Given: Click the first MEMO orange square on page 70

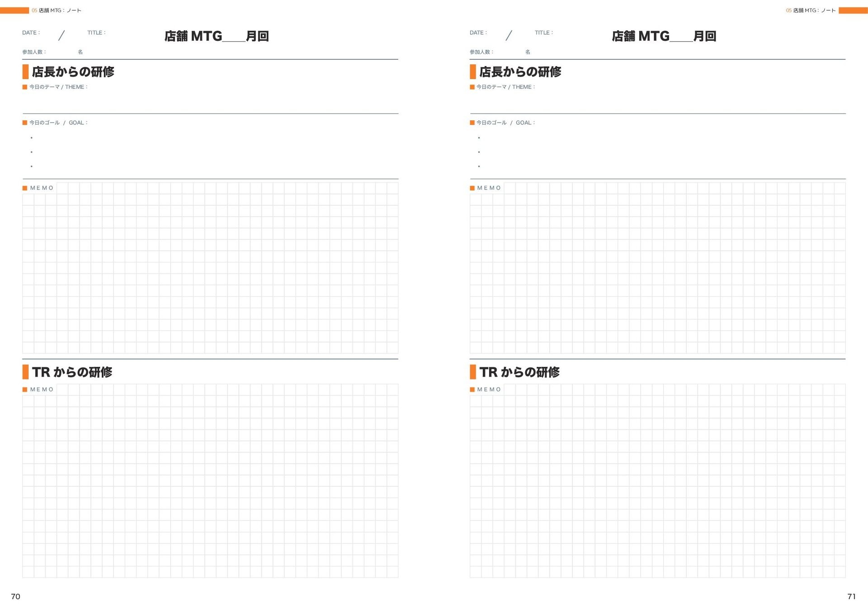Looking at the screenshot, I should tap(25, 188).
